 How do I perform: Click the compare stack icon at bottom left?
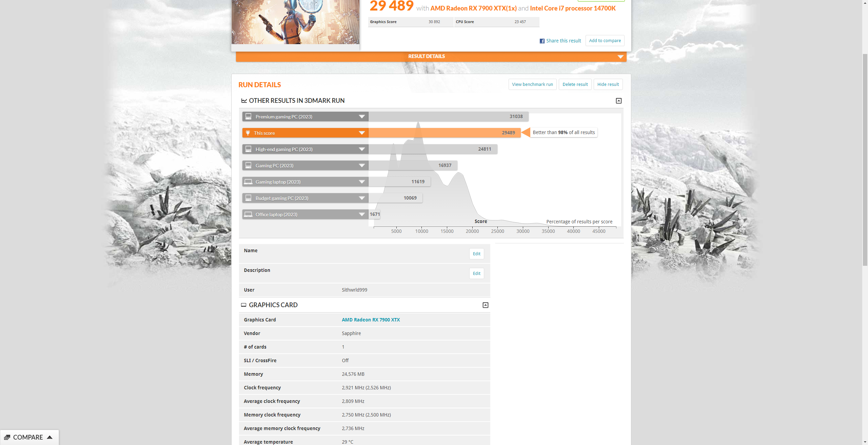[7, 437]
